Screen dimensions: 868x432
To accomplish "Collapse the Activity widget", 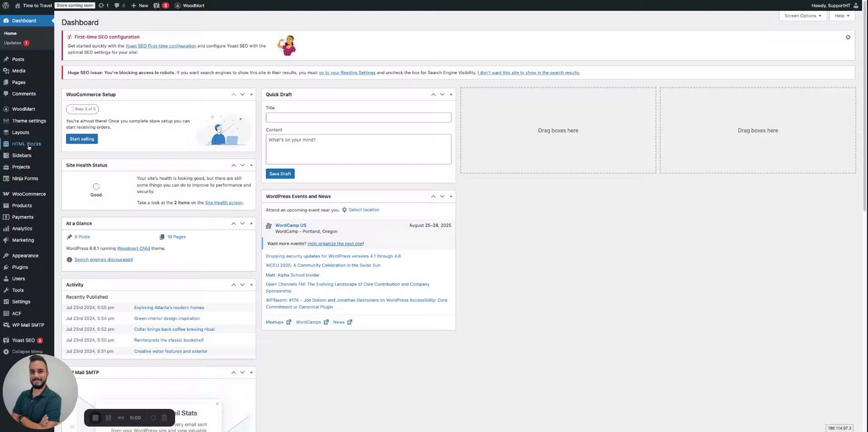I will pos(251,284).
